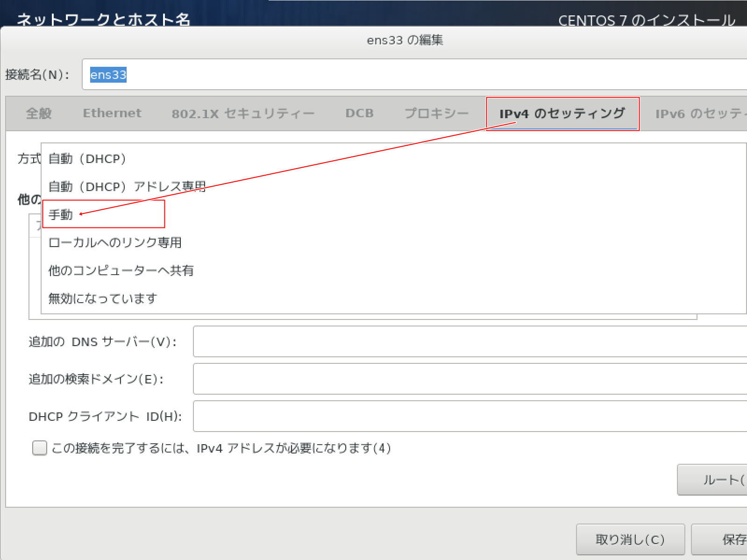Select the 手動 (Manual) method option
Image resolution: width=747 pixels, height=560 pixels.
(61, 215)
